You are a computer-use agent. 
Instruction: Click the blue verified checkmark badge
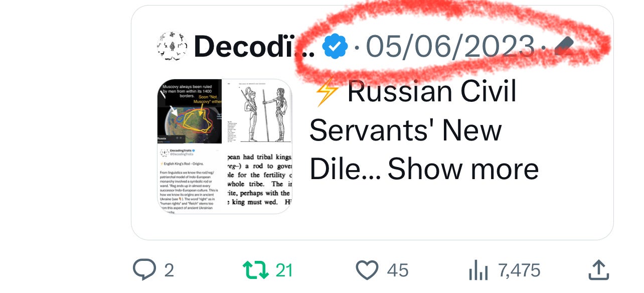click(x=335, y=47)
